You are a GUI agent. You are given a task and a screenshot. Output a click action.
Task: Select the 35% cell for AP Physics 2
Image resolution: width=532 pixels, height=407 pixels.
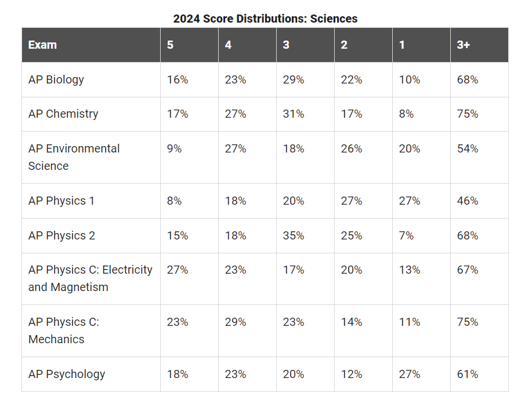[x=294, y=235]
